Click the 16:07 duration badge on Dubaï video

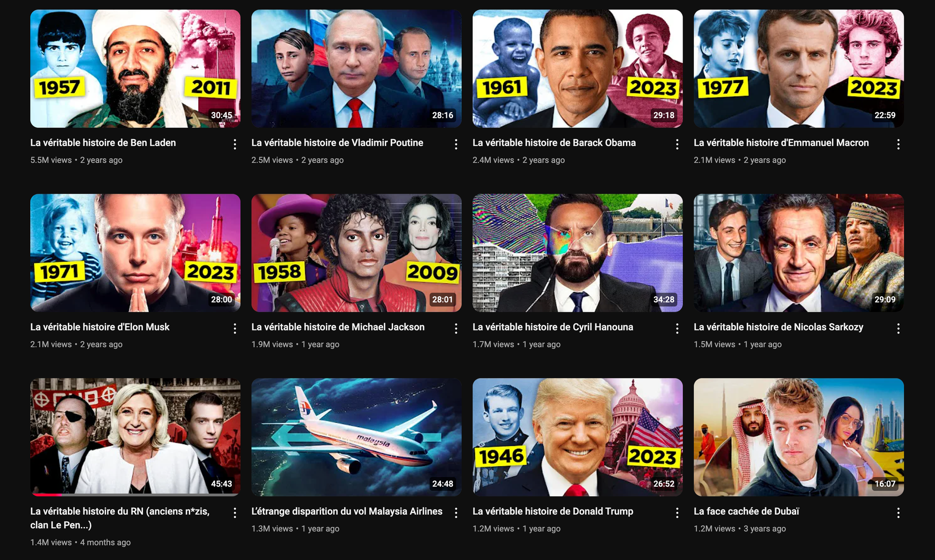[x=885, y=484]
